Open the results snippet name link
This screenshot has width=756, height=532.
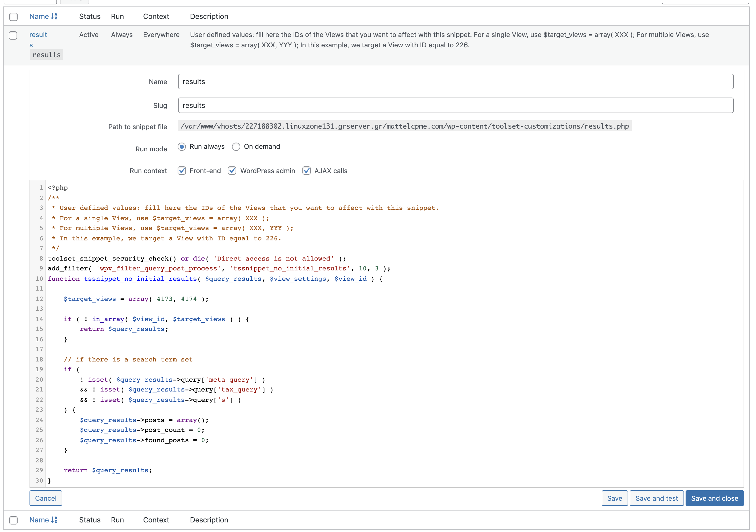pyautogui.click(x=38, y=40)
